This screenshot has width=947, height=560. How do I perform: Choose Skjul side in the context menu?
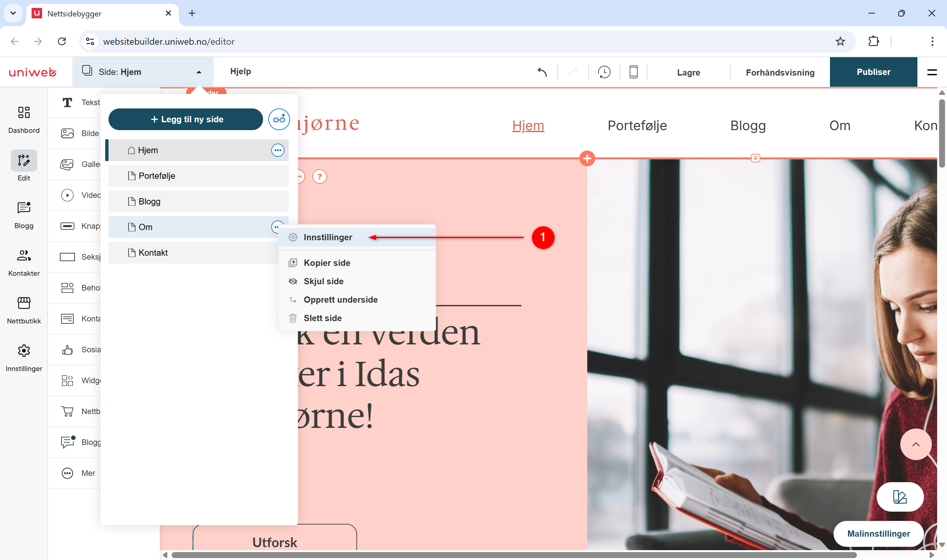point(357,281)
